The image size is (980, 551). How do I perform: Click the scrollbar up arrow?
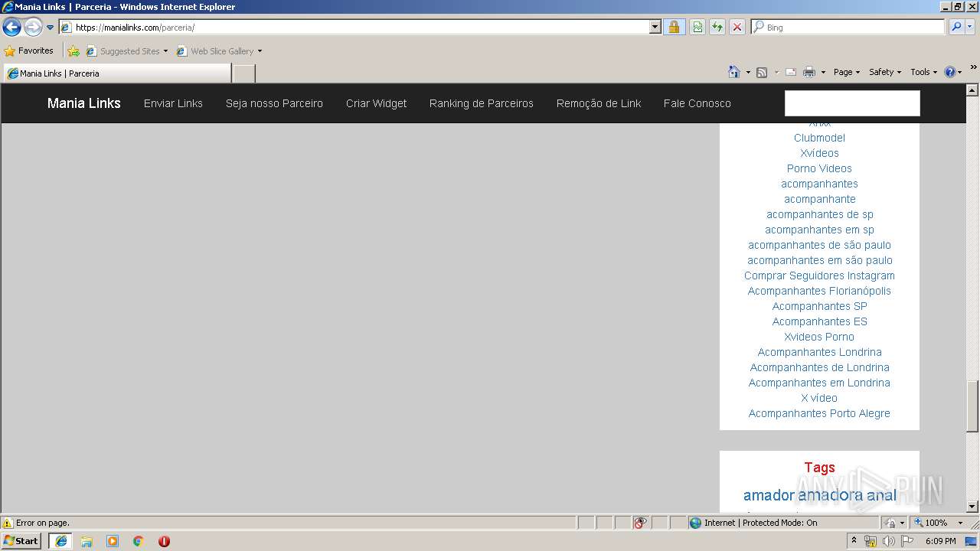pos(972,90)
